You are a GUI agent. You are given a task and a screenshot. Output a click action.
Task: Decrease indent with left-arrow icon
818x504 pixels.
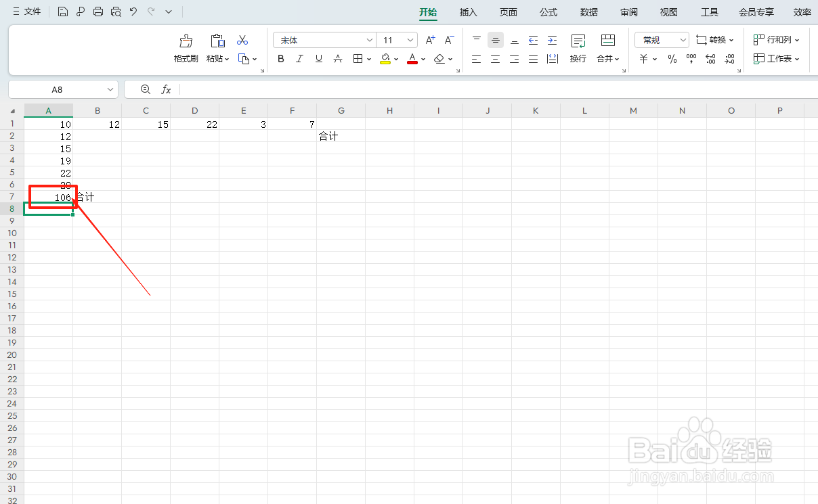534,40
